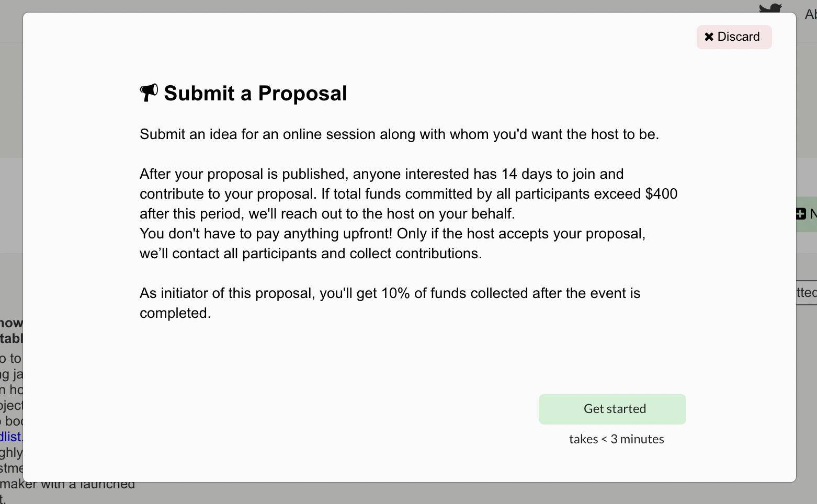
Task: Click the X icon inside Discard
Action: coord(709,37)
